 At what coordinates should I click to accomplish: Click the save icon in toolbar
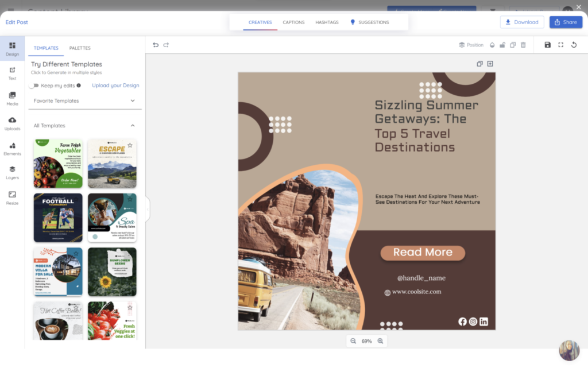547,45
